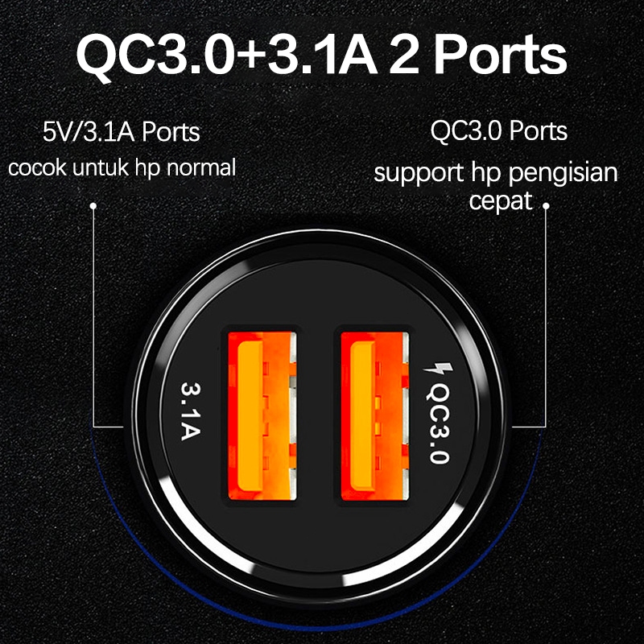The image size is (644, 644).
Task: Click the text support hp pengisian
Action: pyautogui.click(x=496, y=173)
